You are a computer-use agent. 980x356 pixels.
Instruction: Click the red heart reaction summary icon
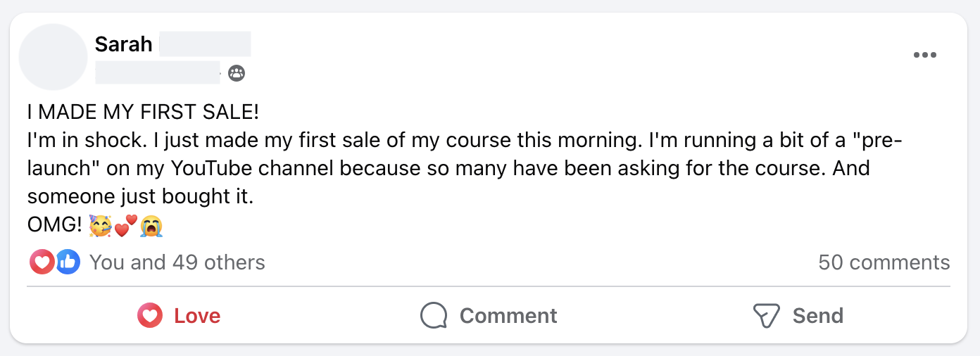tap(42, 262)
